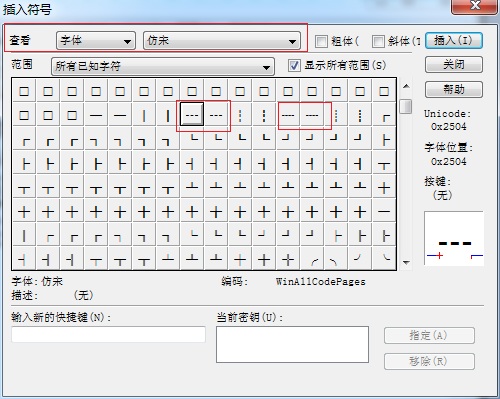Select the vertical bar starting the seventh row
This screenshot has height=399, width=500.
tap(24, 235)
